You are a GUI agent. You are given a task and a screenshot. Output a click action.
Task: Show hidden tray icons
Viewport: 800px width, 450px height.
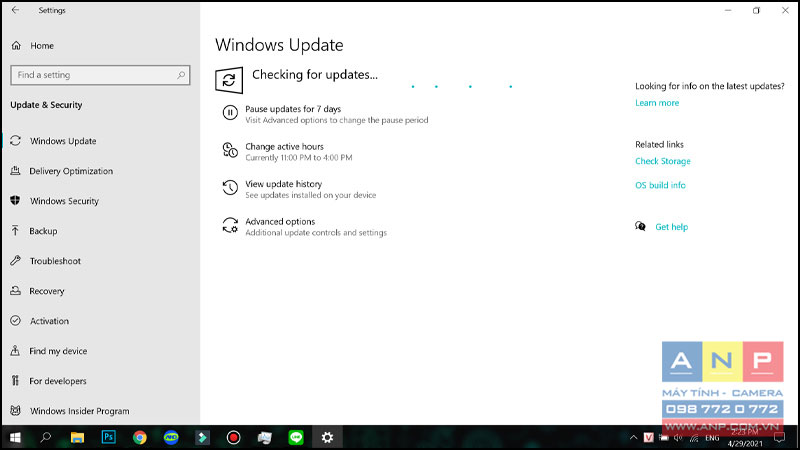click(633, 438)
